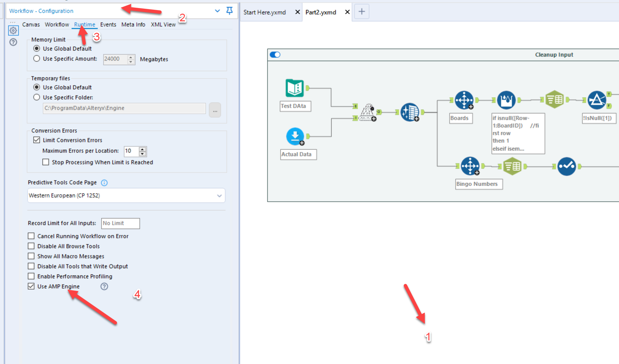Open the Multi-Row Formula tool near the Boards branch

coord(506,100)
